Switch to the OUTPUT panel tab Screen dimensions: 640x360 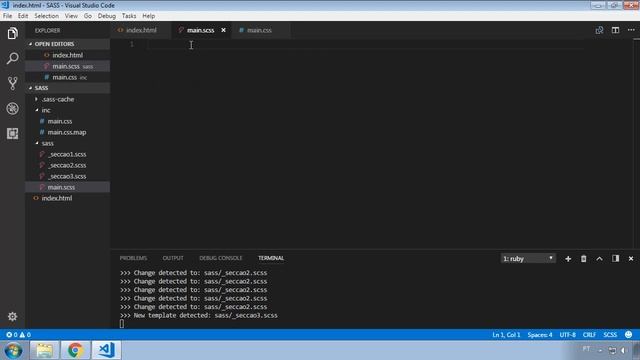click(x=173, y=258)
